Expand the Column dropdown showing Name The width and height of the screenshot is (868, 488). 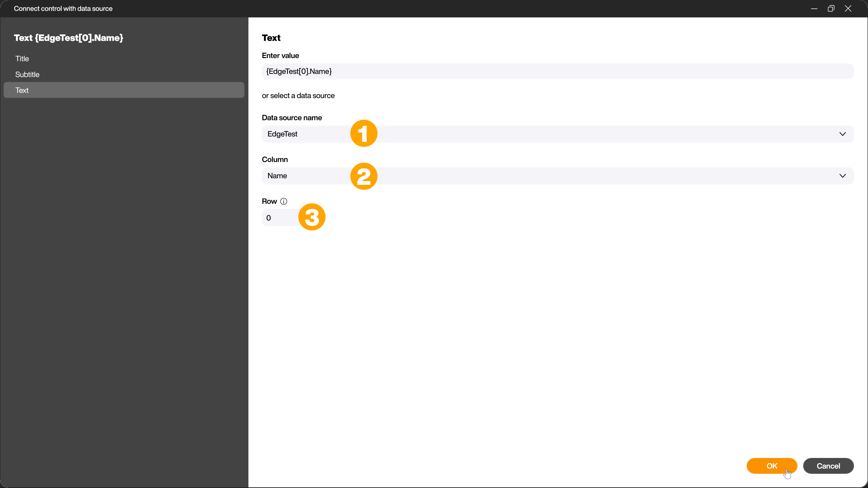558,176
